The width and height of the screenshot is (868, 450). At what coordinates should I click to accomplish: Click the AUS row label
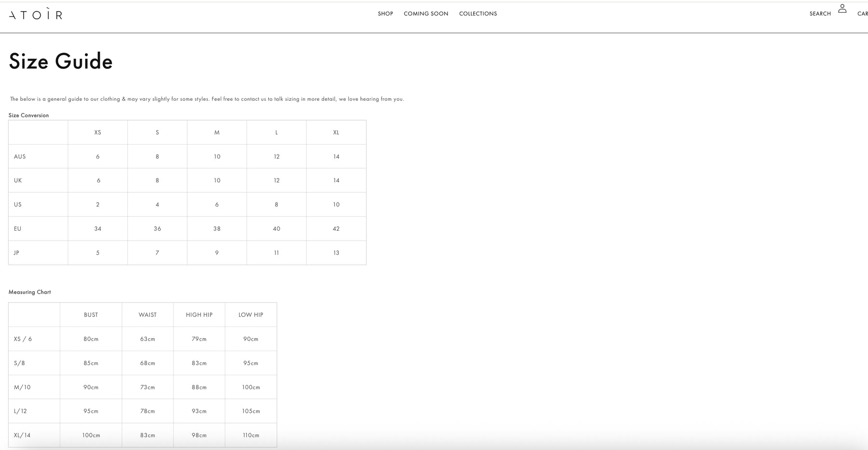(20, 156)
